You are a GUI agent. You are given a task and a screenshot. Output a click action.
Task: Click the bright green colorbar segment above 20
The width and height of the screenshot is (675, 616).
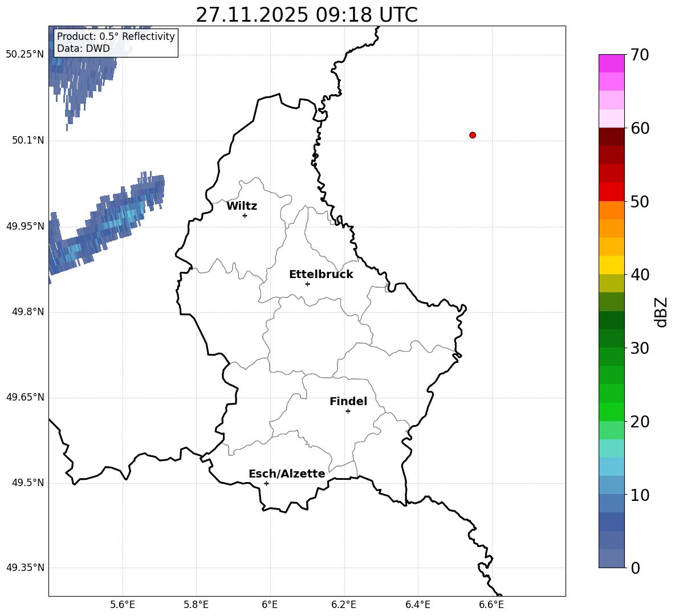(x=611, y=411)
